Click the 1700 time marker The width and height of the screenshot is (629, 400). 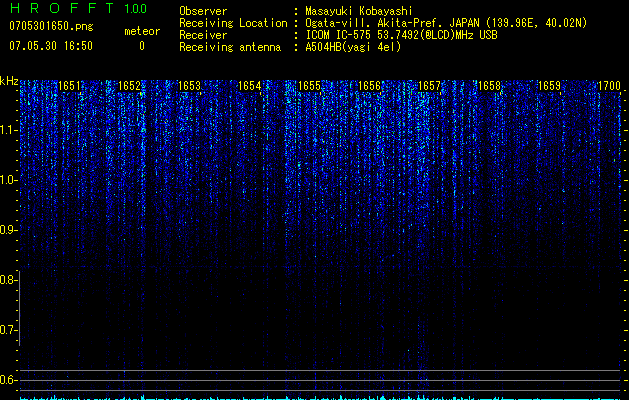(609, 86)
